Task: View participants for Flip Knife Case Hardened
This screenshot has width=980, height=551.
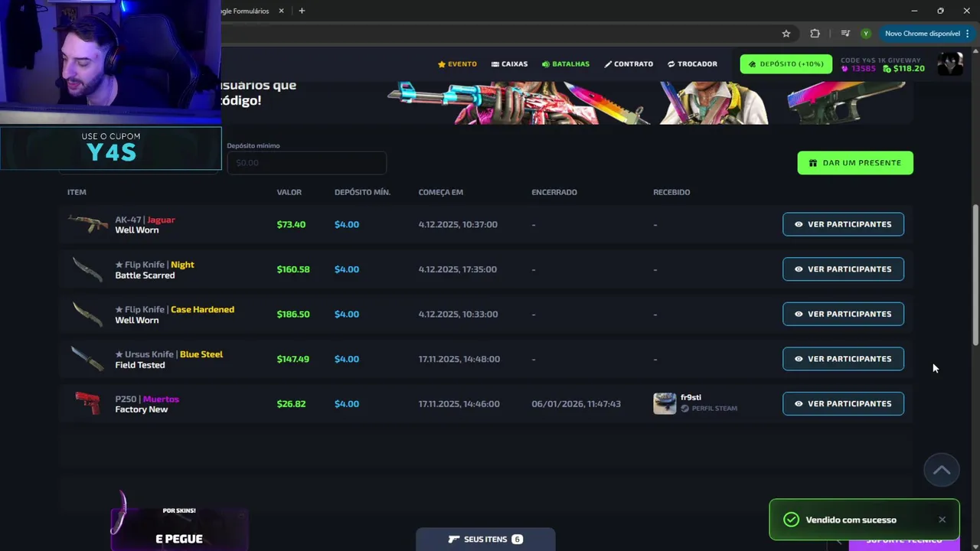Action: (x=843, y=314)
